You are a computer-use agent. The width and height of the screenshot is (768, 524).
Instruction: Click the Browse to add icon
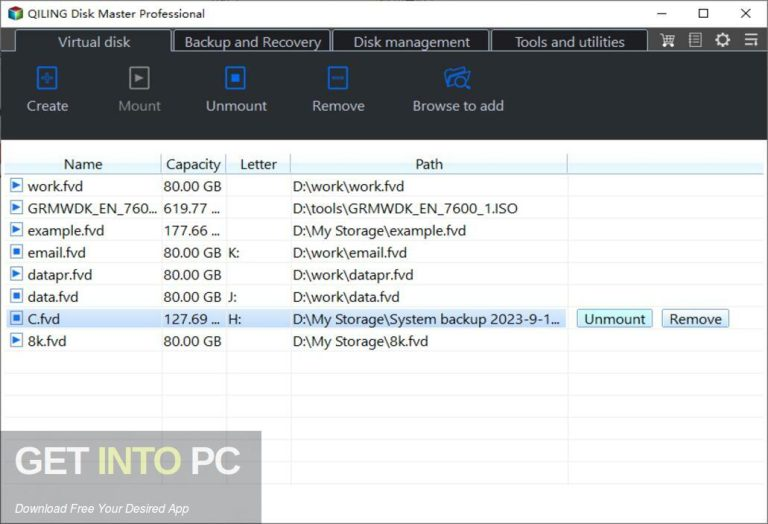pyautogui.click(x=457, y=78)
